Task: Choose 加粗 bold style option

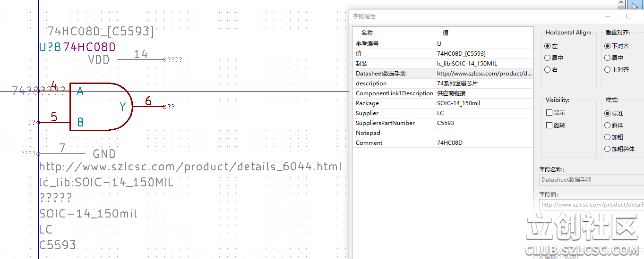Action: [608, 137]
